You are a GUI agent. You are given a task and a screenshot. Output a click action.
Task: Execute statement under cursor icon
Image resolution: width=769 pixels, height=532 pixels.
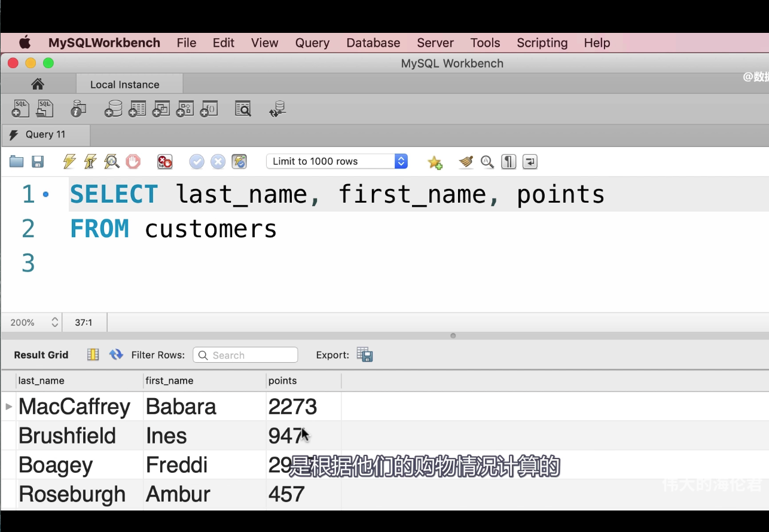[x=90, y=161]
